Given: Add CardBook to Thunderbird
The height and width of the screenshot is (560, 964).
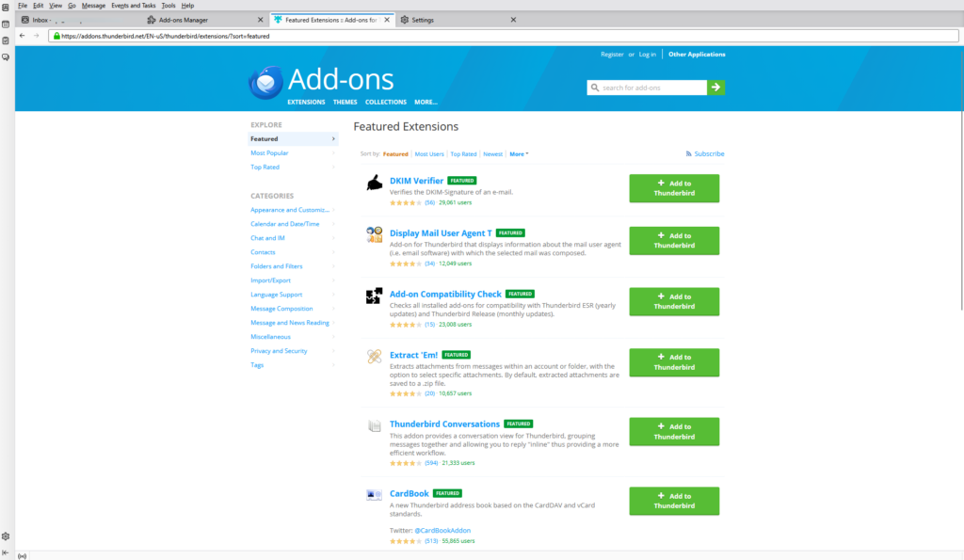Looking at the screenshot, I should [x=674, y=501].
